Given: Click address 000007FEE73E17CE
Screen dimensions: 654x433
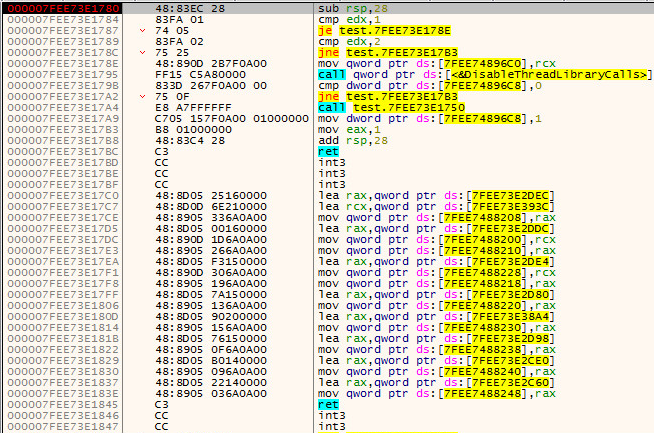Looking at the screenshot, I should (x=63, y=218).
